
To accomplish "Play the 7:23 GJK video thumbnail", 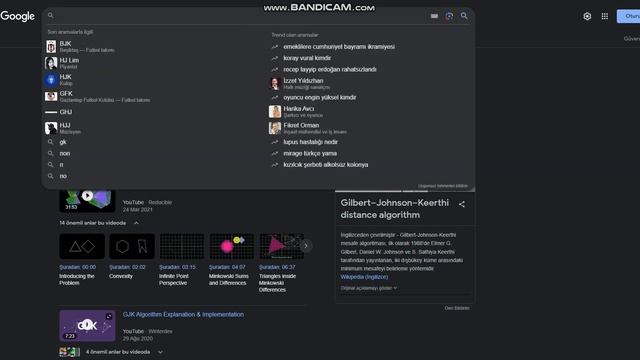I will (x=87, y=326).
